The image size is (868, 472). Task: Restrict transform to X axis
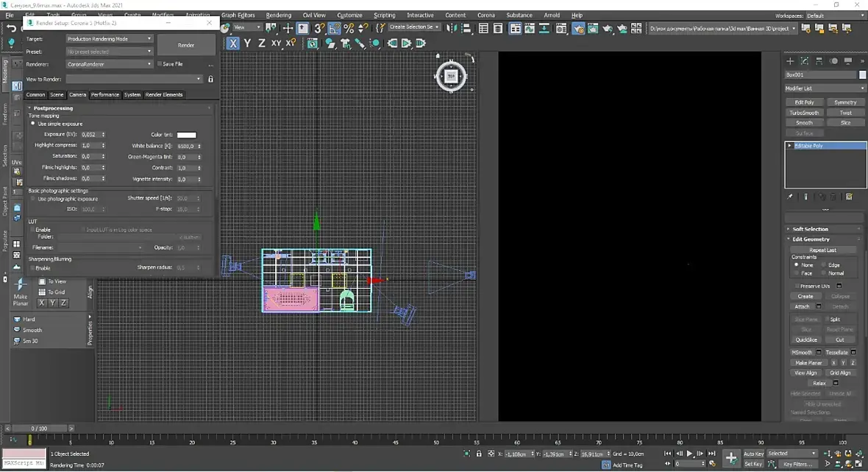233,43
